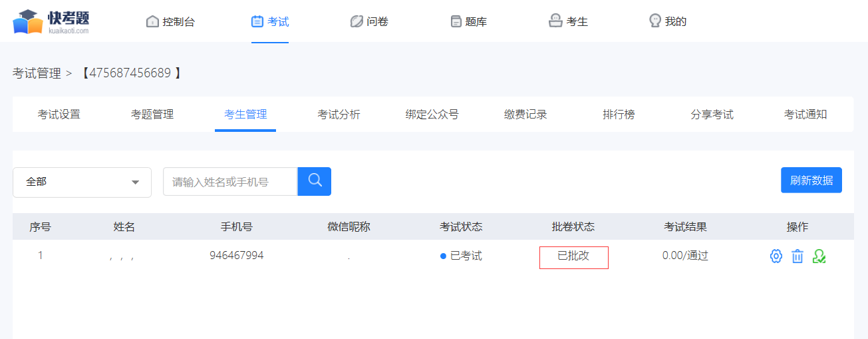Switch to the 考试设置 tab
The width and height of the screenshot is (868, 339).
[59, 115]
